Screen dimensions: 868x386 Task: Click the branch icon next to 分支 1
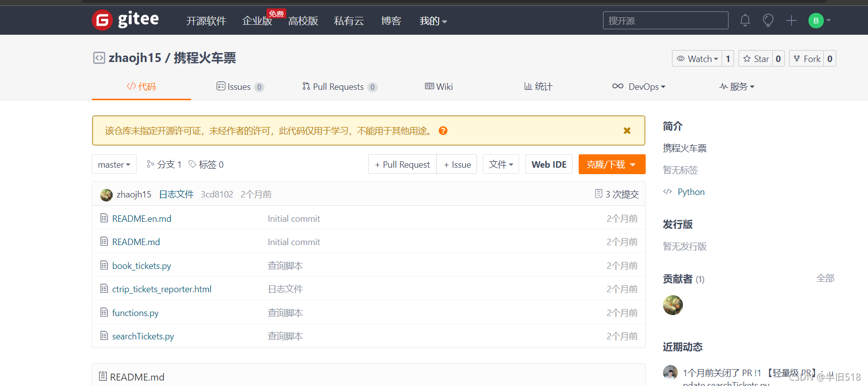[150, 164]
